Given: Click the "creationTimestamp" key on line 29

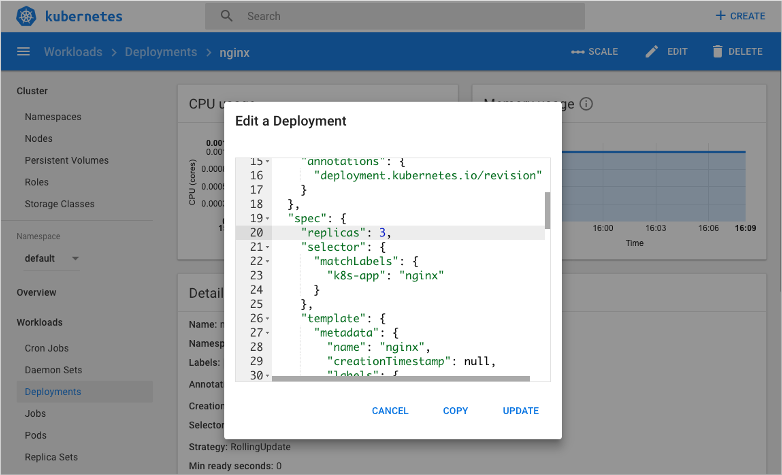Looking at the screenshot, I should (389, 361).
